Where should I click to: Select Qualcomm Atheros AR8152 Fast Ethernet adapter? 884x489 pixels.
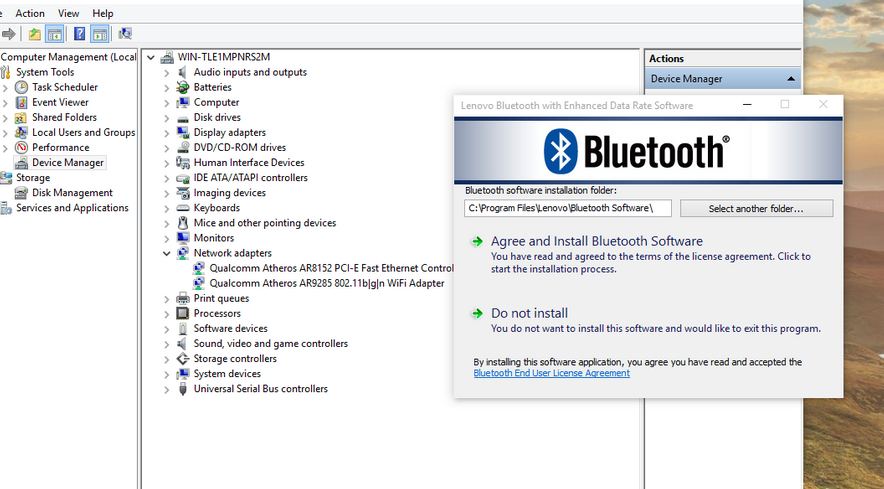[x=332, y=268]
